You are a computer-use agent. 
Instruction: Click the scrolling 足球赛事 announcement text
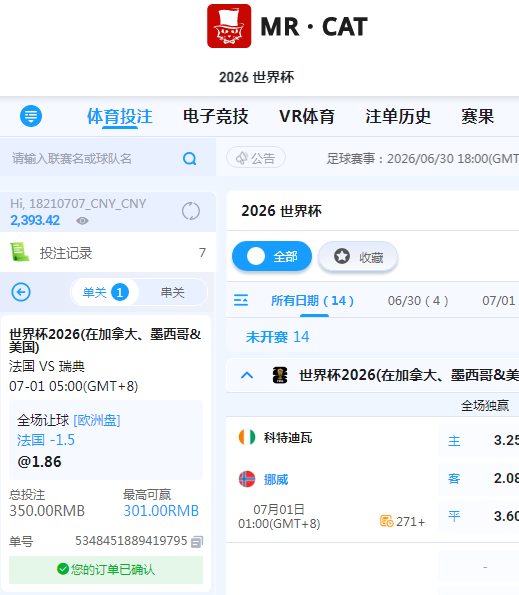point(423,158)
